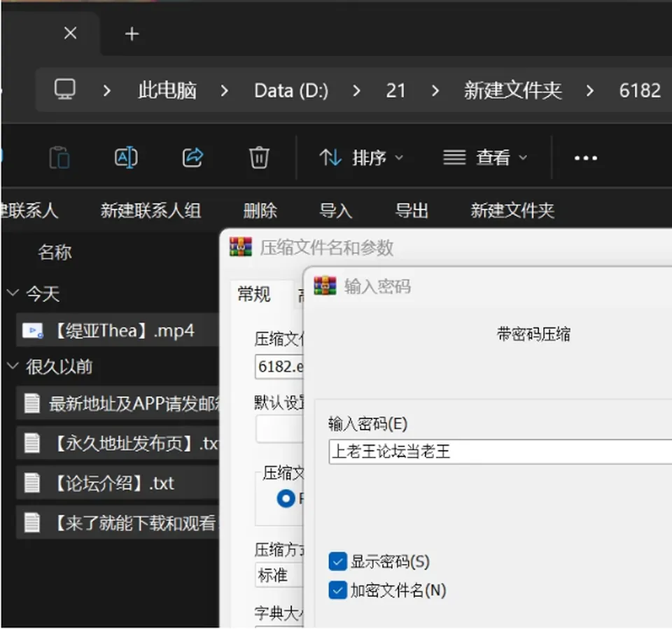The height and width of the screenshot is (629, 672).
Task: Select the 【缇亚Thea】.mp4 video file
Action: pyautogui.click(x=118, y=330)
